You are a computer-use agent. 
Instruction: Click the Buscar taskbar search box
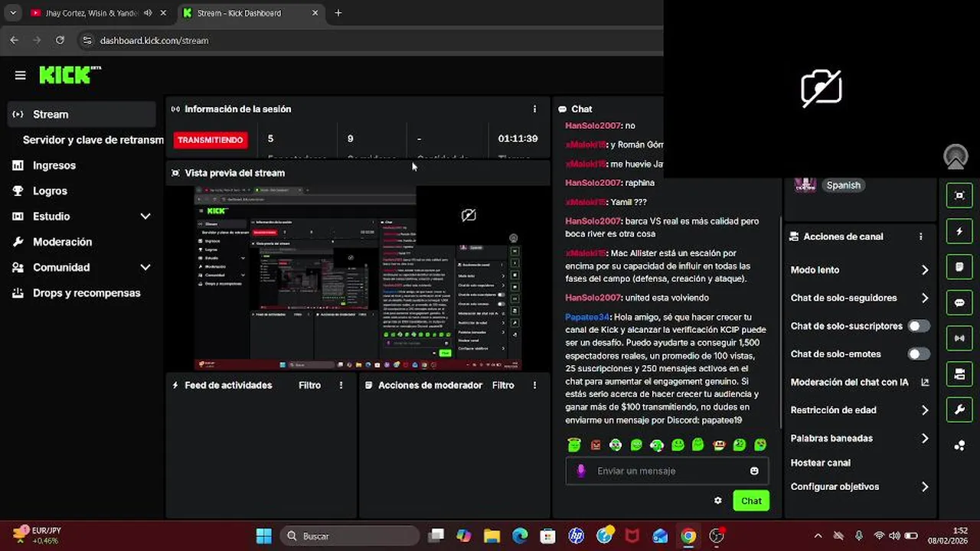point(350,536)
